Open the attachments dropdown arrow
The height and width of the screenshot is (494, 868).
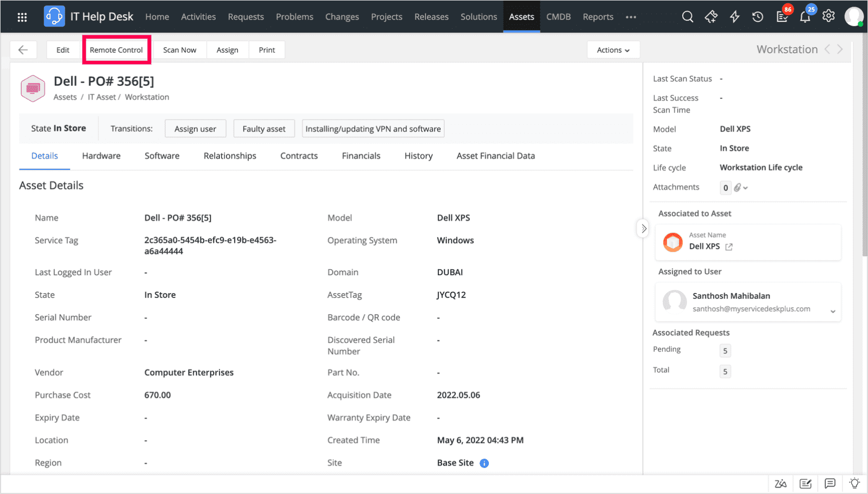746,188
